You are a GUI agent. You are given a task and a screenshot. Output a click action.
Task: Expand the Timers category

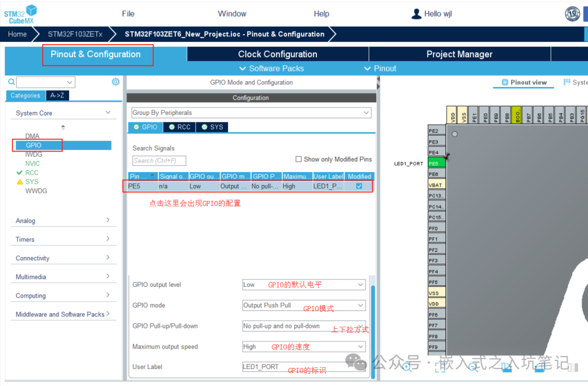pyautogui.click(x=63, y=240)
